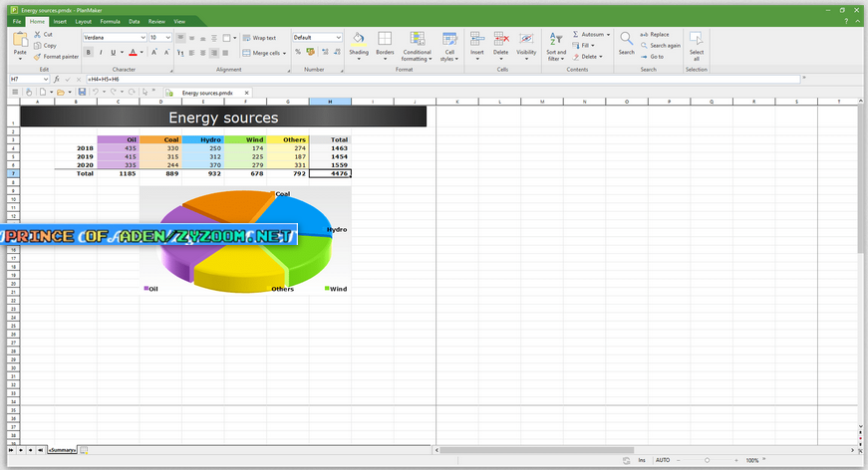This screenshot has height=470, width=868.
Task: Toggle right horizontal alignment
Action: coord(213,53)
